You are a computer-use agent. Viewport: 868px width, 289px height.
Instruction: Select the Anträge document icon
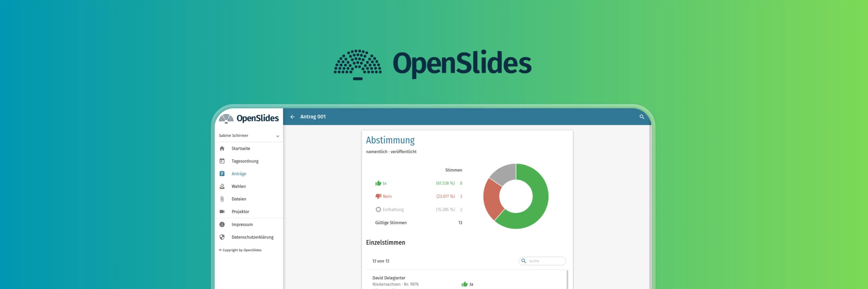tap(222, 174)
